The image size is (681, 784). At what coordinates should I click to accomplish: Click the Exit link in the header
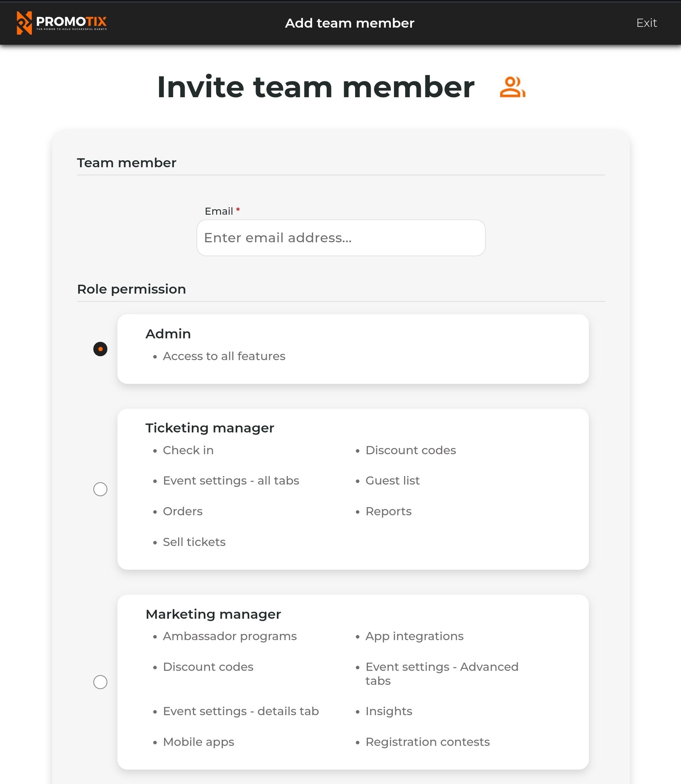click(646, 23)
